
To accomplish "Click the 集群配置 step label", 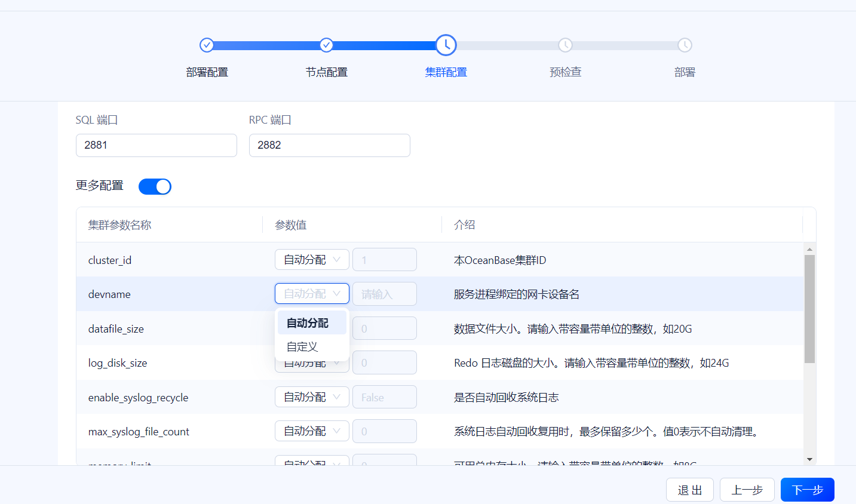I will pos(446,72).
